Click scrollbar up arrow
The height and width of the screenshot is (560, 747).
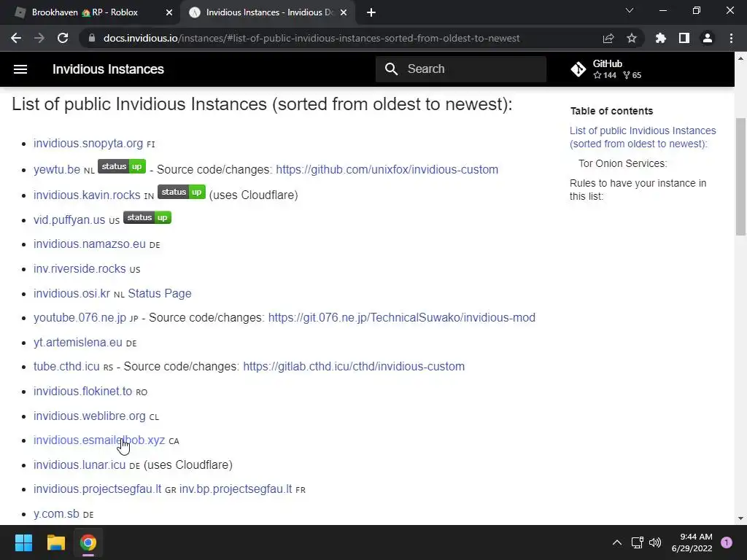(x=740, y=58)
